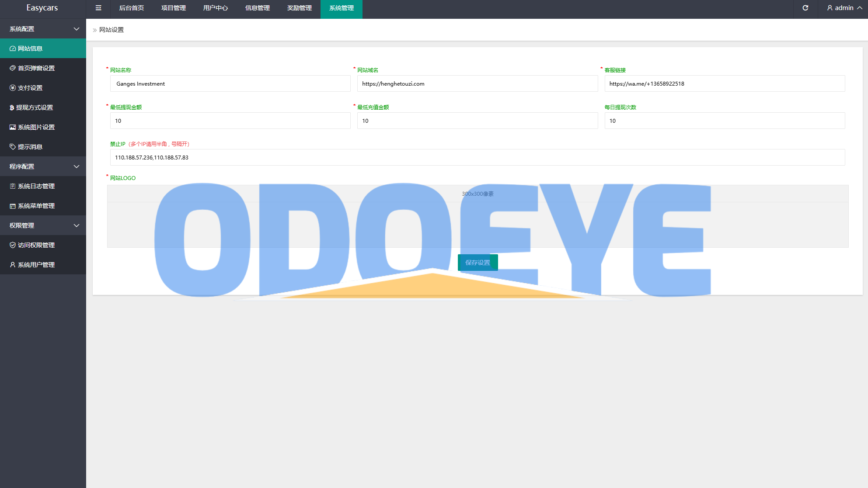Viewport: 868px width, 488px height.
Task: Switch to 项目管理 top menu
Action: [x=174, y=8]
